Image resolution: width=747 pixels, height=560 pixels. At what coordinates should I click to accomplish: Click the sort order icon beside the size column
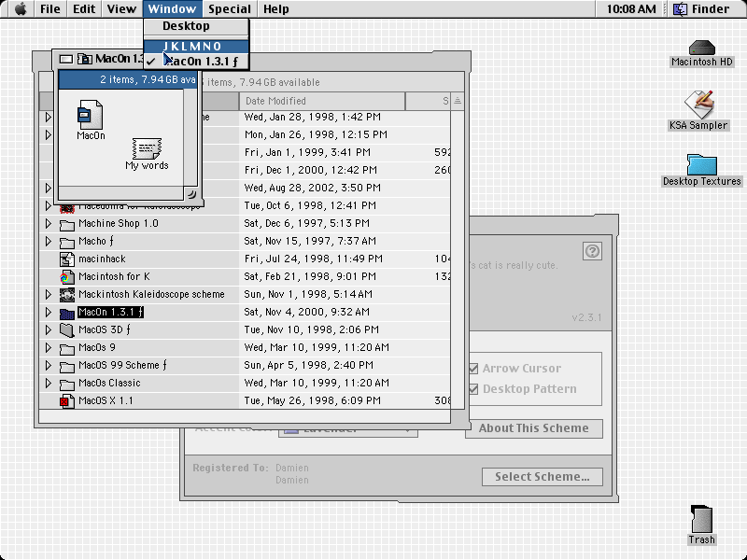tap(458, 101)
